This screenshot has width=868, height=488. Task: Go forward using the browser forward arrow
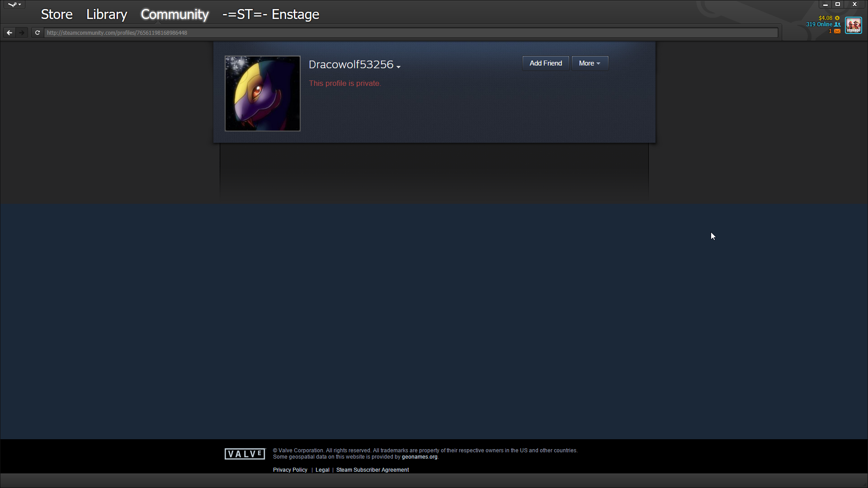[x=22, y=33]
